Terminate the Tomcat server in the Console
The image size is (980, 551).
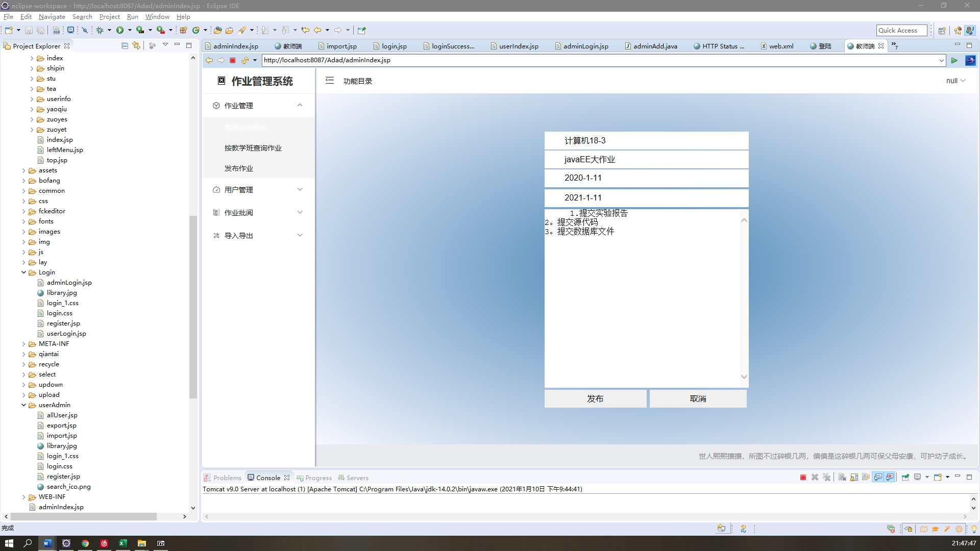803,478
